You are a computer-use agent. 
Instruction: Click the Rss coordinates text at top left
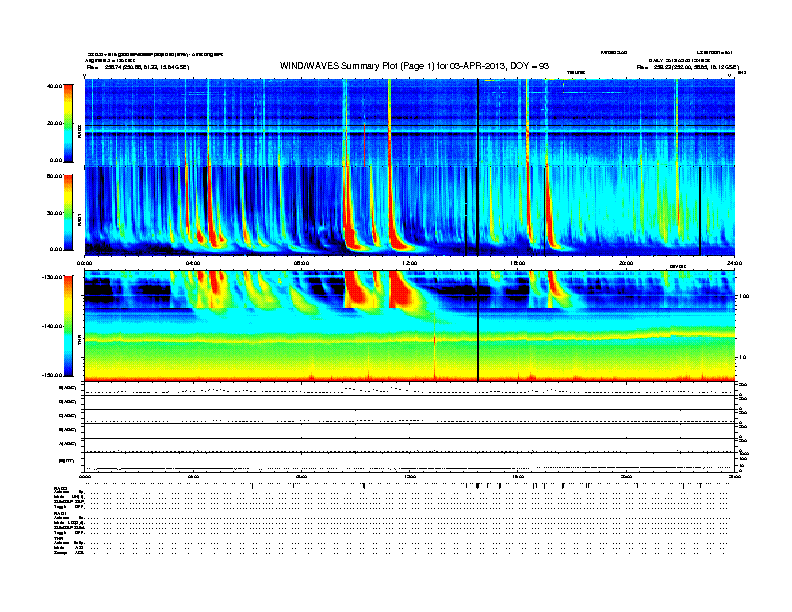tap(138, 67)
